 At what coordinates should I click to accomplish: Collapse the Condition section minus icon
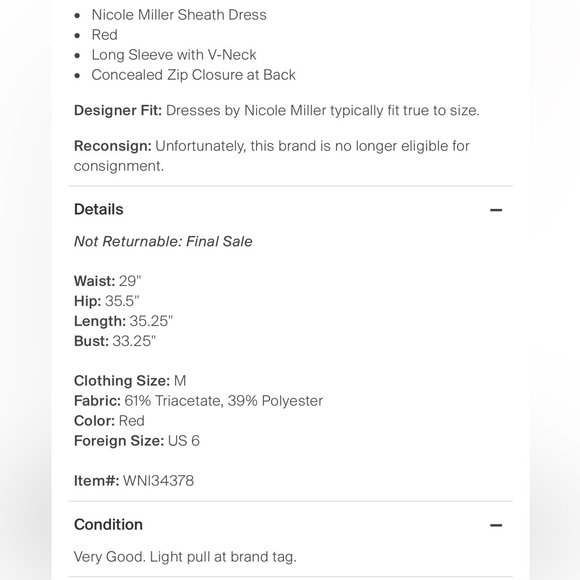click(496, 525)
